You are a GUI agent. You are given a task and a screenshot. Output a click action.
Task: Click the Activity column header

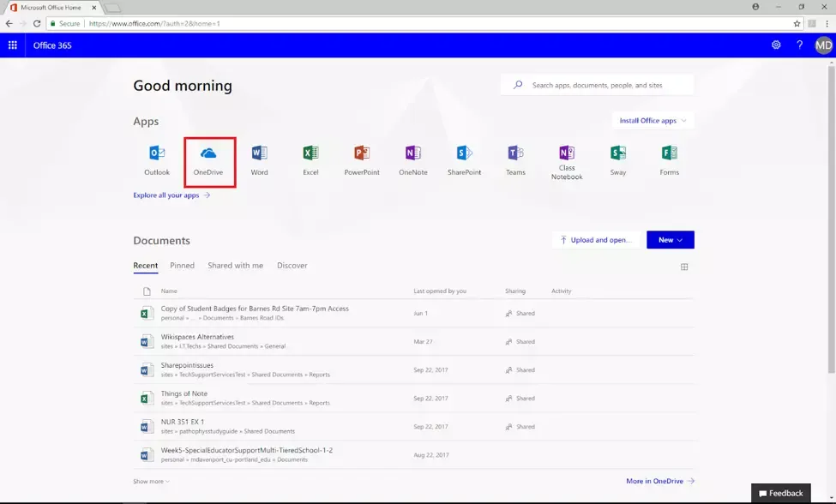tap(561, 291)
